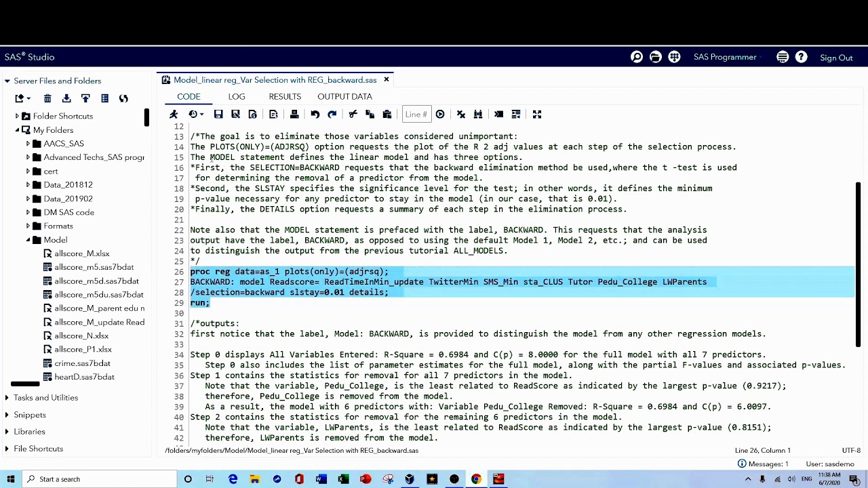Expand the Snippets section
The image size is (868, 488).
point(7,415)
